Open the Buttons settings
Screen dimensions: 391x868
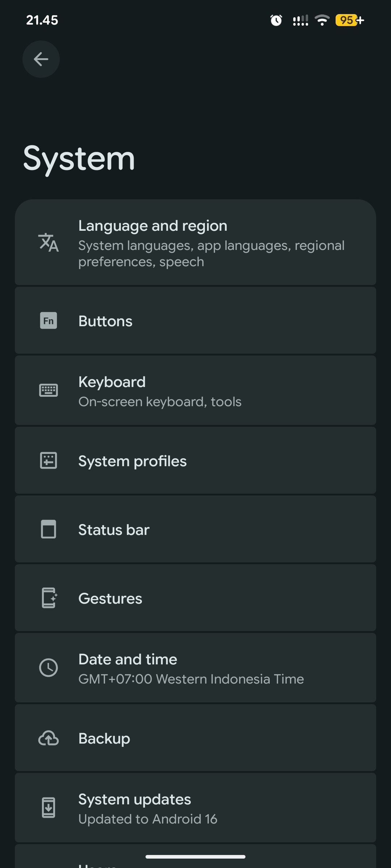[x=195, y=320]
